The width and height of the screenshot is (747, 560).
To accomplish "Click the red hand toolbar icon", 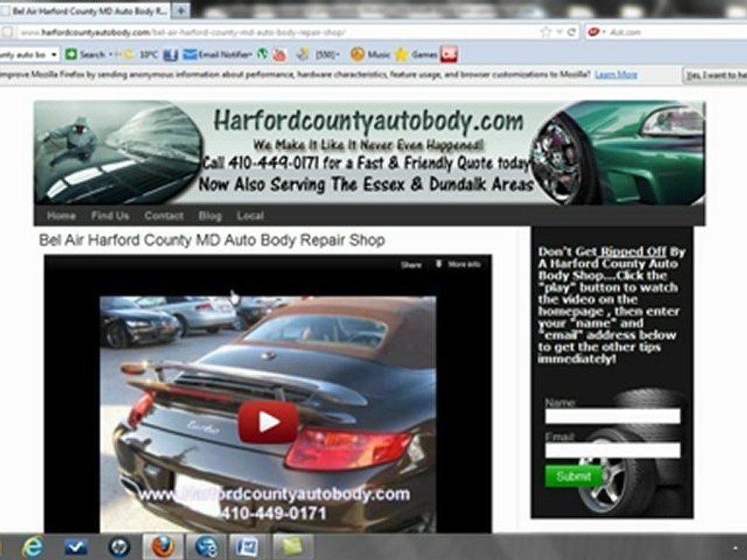I will 279,55.
